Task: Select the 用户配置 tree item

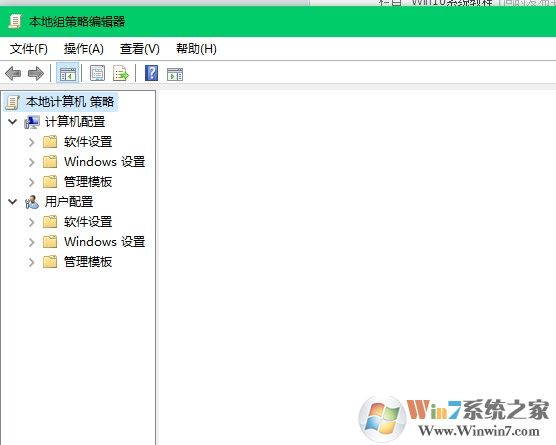Action: [69, 202]
